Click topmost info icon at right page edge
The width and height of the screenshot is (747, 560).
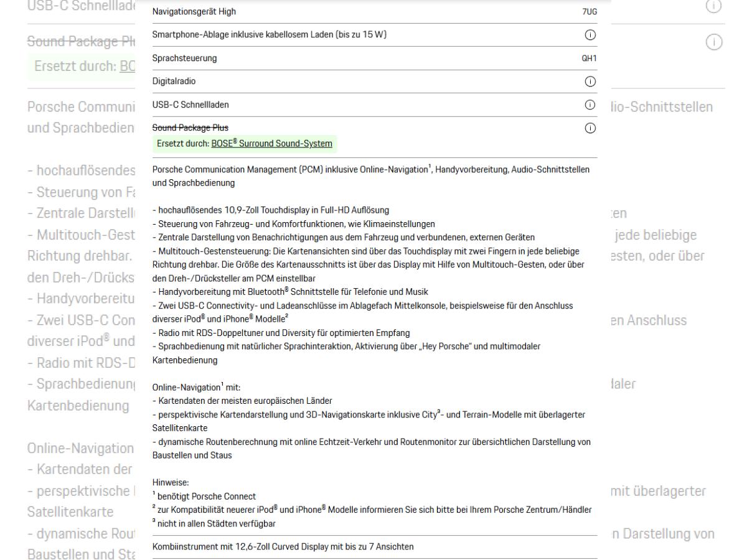coord(715,6)
